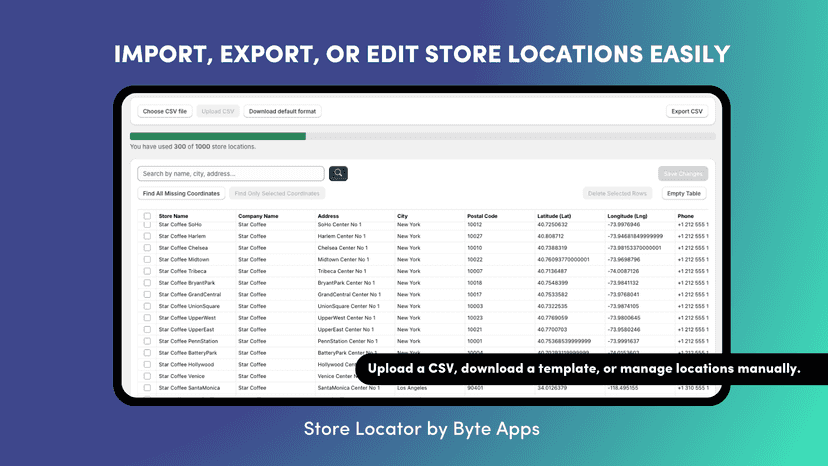Click the Longitude (Lng) column header
Image resolution: width=828 pixels, height=466 pixels.
pyautogui.click(x=627, y=216)
